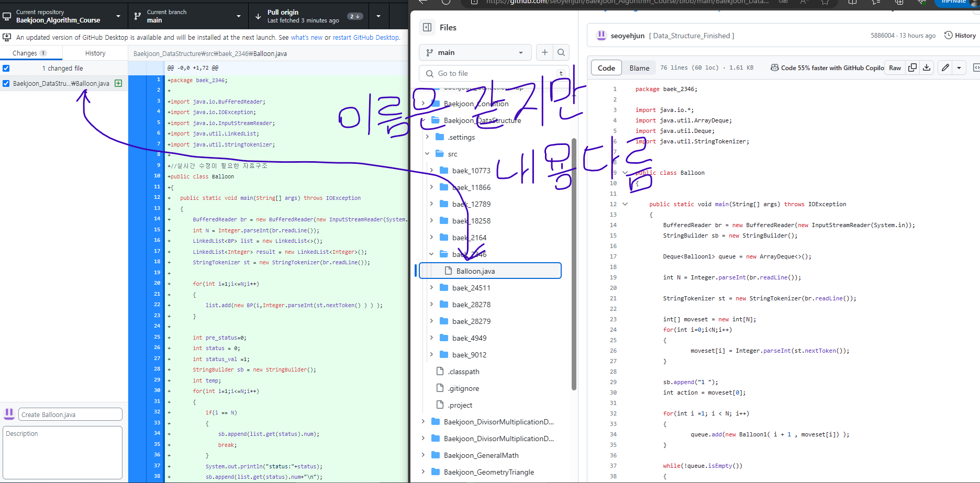Expand the baek_4949 folder
980x483 pixels.
431,338
